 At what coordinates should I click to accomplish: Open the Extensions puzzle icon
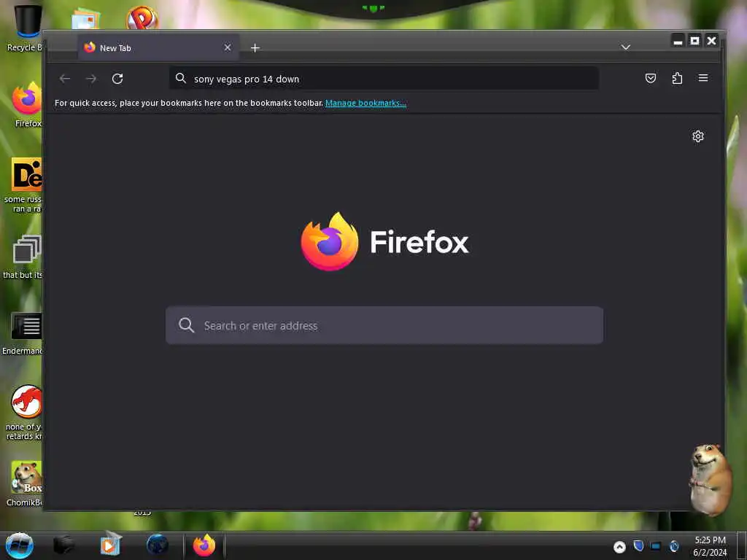(677, 78)
